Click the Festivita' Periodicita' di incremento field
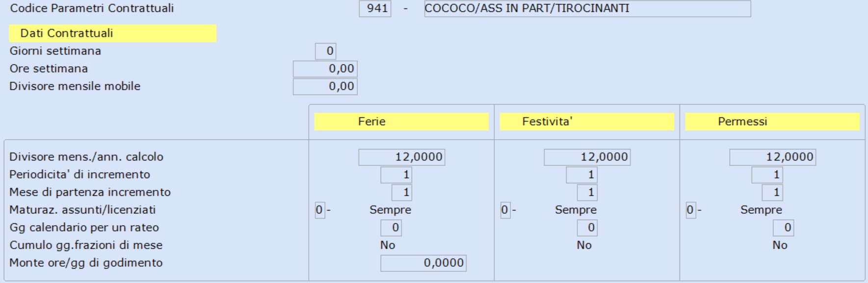Viewport: 868px width, 283px height. tap(582, 175)
